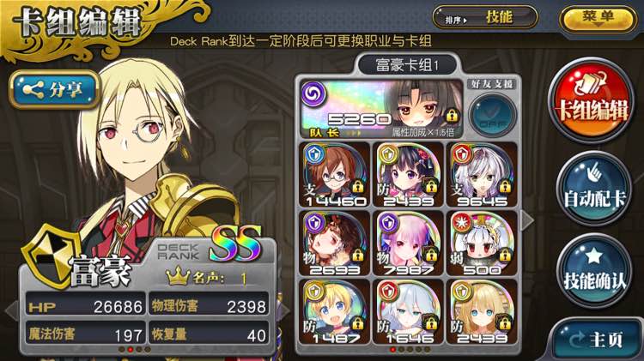This screenshot has height=361, width=644.
Task: Tap the silver-haired support card 9645
Action: (x=483, y=175)
